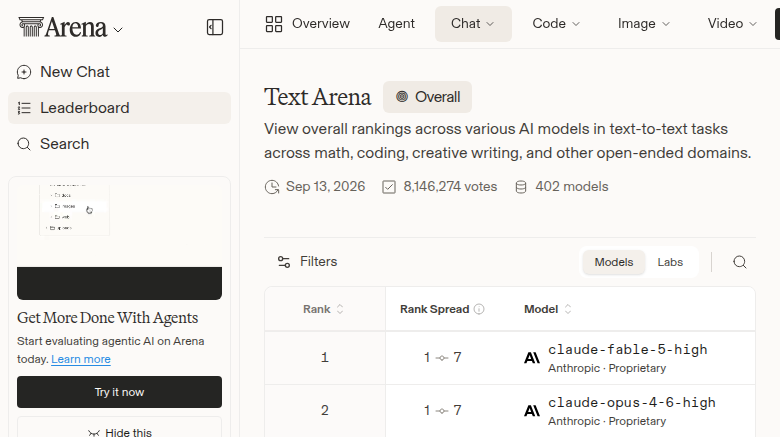This screenshot has height=437, width=780.
Task: Collapse the sidebar panel icon
Action: 215,27
